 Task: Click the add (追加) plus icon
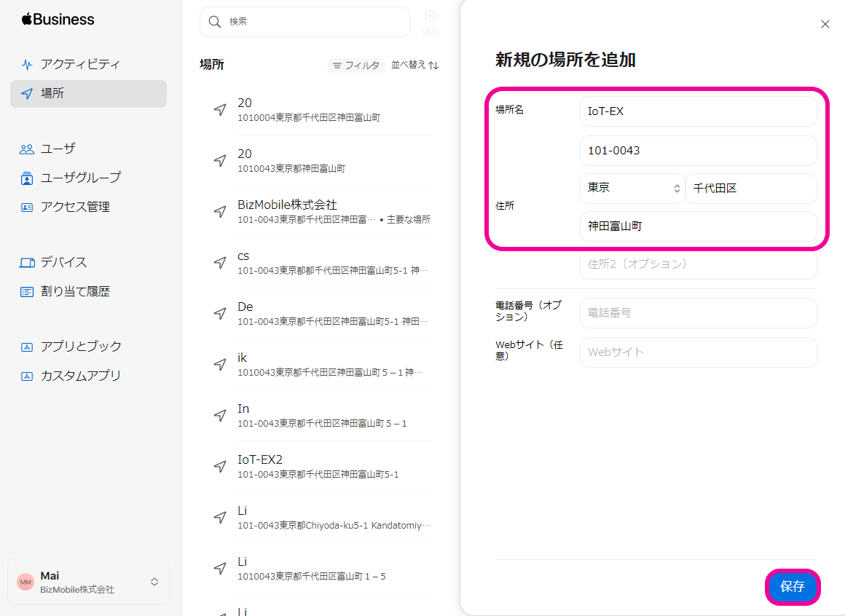(x=431, y=17)
